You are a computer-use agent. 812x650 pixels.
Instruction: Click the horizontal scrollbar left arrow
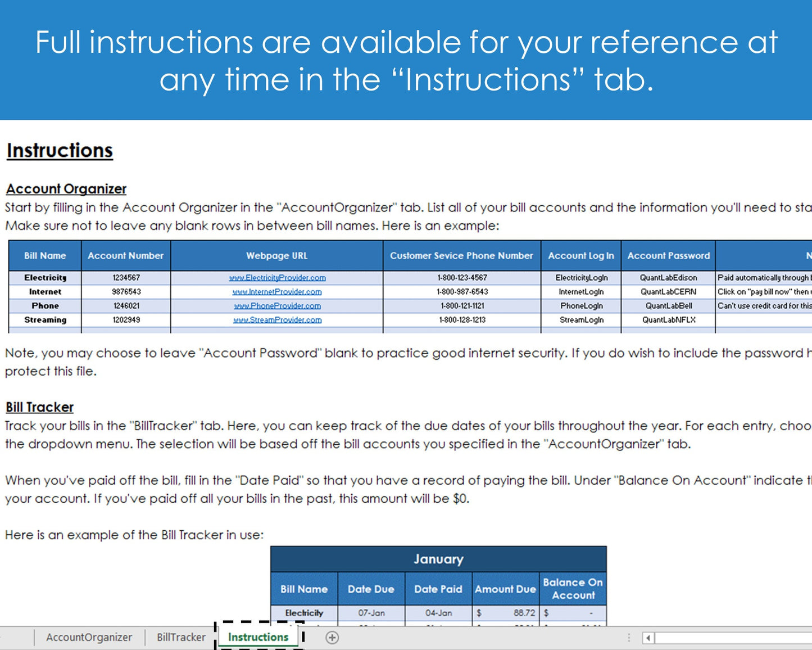pos(648,638)
